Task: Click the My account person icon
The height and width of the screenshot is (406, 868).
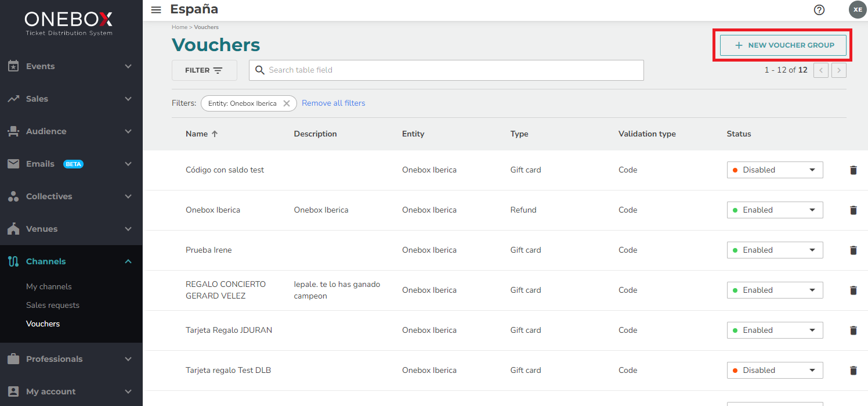Action: pyautogui.click(x=13, y=391)
